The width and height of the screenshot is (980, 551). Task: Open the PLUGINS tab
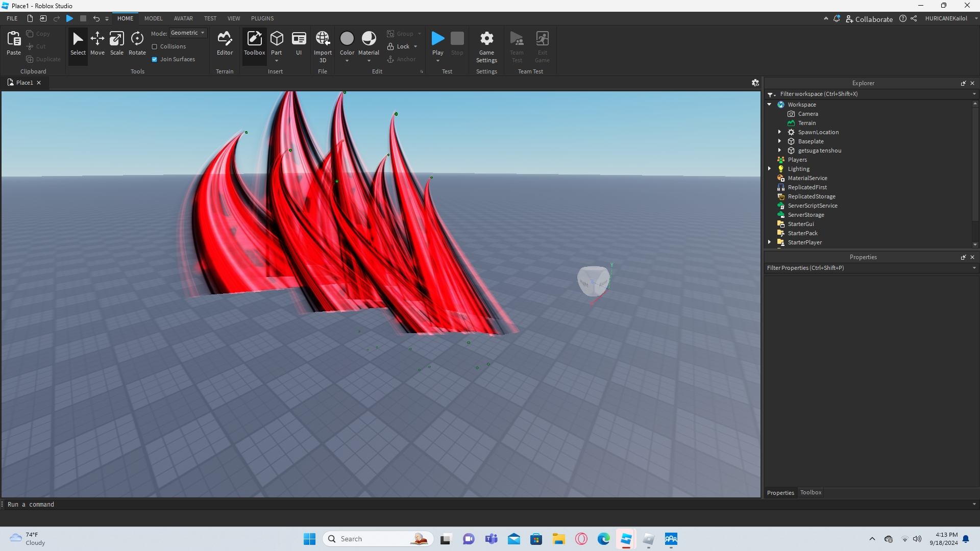point(262,18)
